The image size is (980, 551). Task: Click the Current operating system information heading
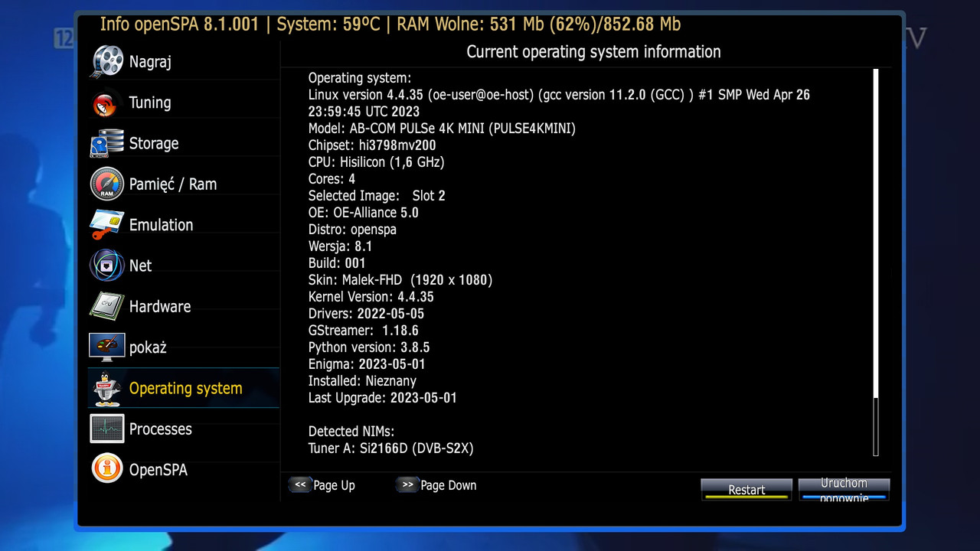pos(593,52)
